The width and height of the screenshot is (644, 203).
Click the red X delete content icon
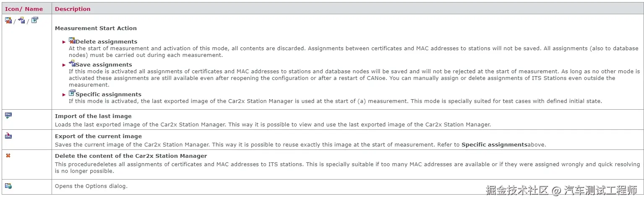(x=8, y=155)
